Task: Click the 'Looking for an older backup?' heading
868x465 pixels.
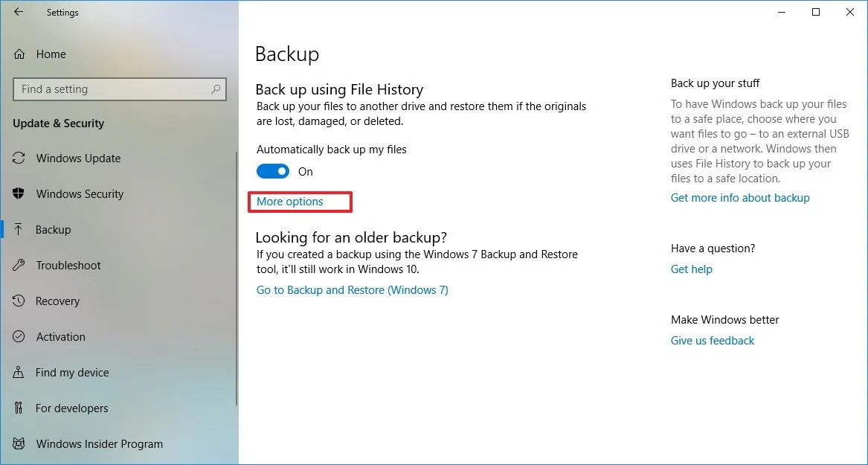Action: (351, 237)
